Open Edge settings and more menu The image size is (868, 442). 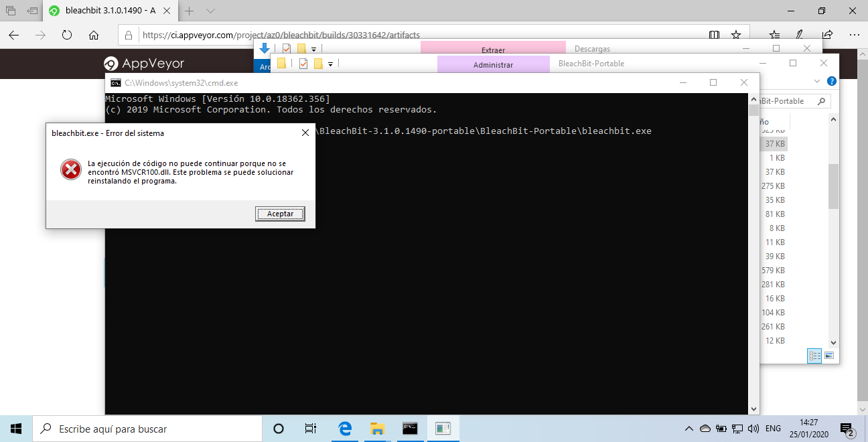854,35
